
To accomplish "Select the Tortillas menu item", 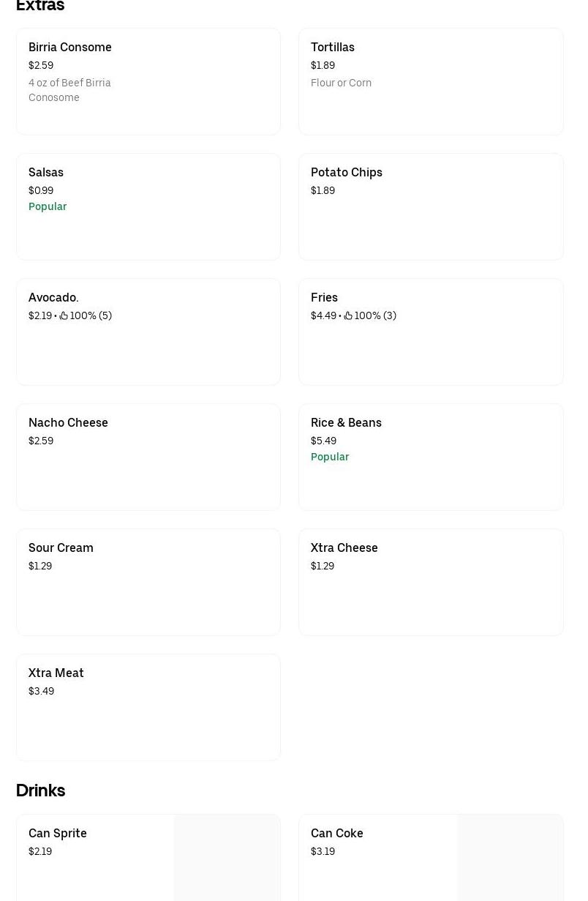I will pos(430,81).
